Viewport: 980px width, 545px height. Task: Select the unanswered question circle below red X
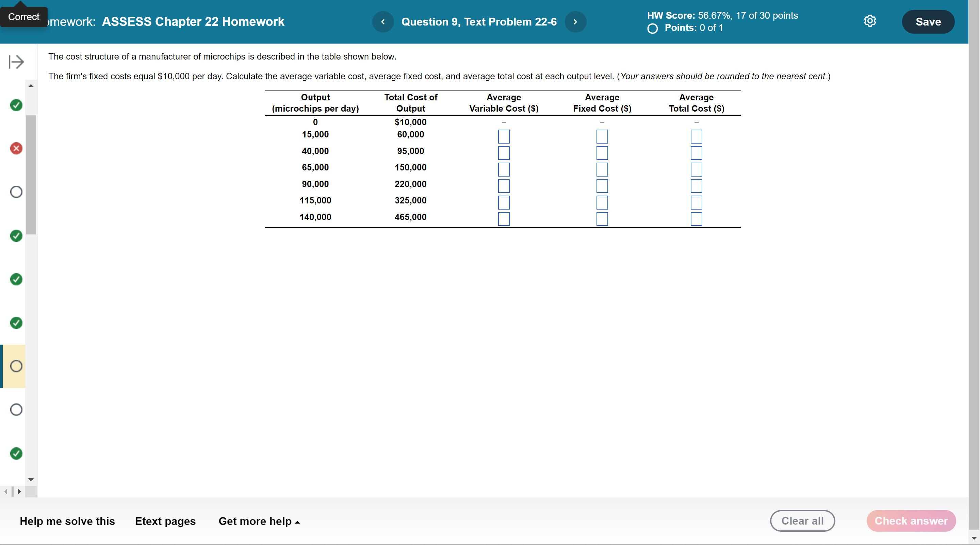[x=16, y=192]
